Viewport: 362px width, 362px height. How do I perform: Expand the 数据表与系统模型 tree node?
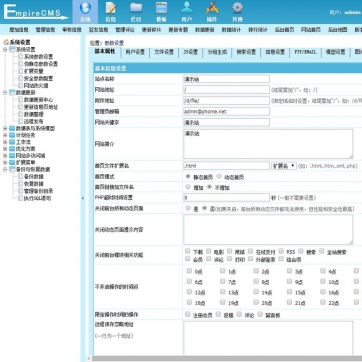click(5, 128)
